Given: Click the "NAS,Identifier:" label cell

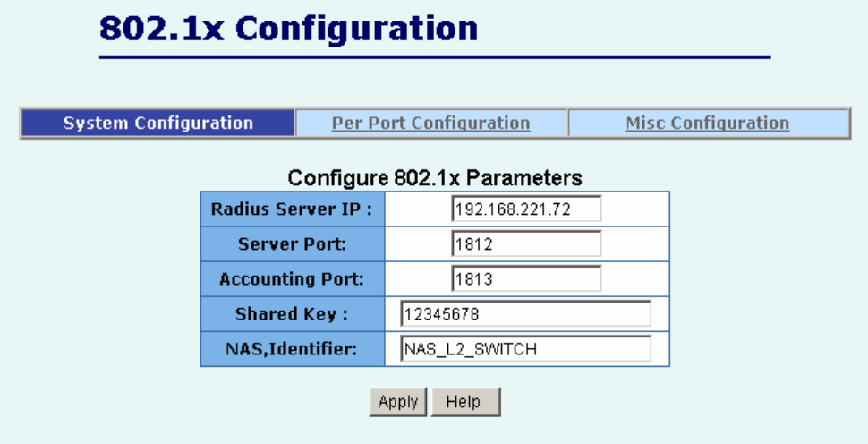Looking at the screenshot, I should pyautogui.click(x=291, y=349).
